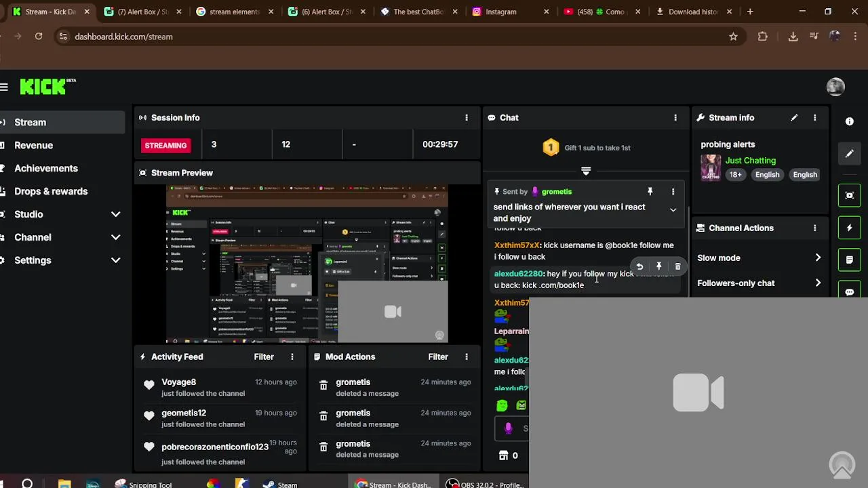Click grometis name on pinned message
Viewport: 868px width, 488px height.
557,192
